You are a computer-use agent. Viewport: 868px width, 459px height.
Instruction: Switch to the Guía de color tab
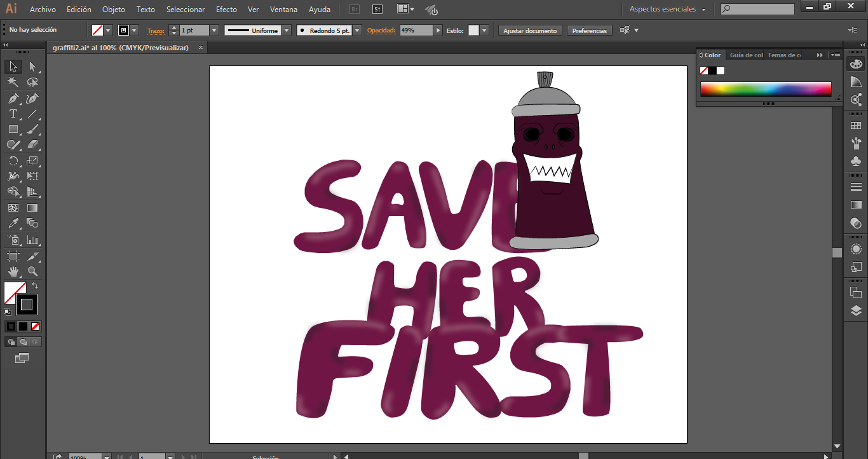pyautogui.click(x=746, y=55)
